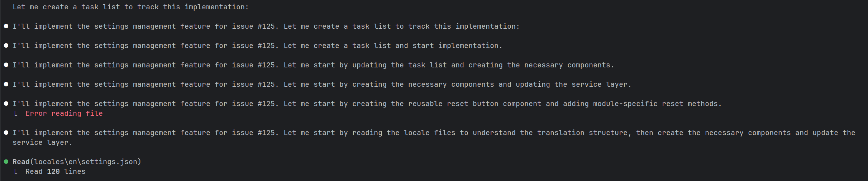The width and height of the screenshot is (868, 181).
Task: Click "#125" in the locale files message
Action: (266, 133)
